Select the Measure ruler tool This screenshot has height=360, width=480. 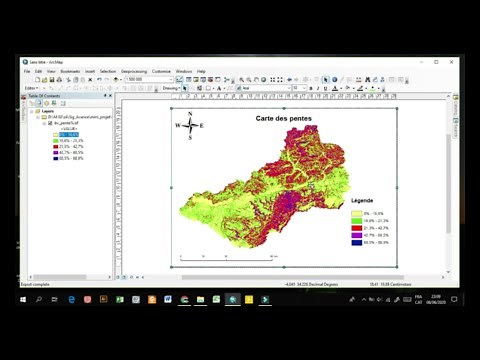[359, 80]
